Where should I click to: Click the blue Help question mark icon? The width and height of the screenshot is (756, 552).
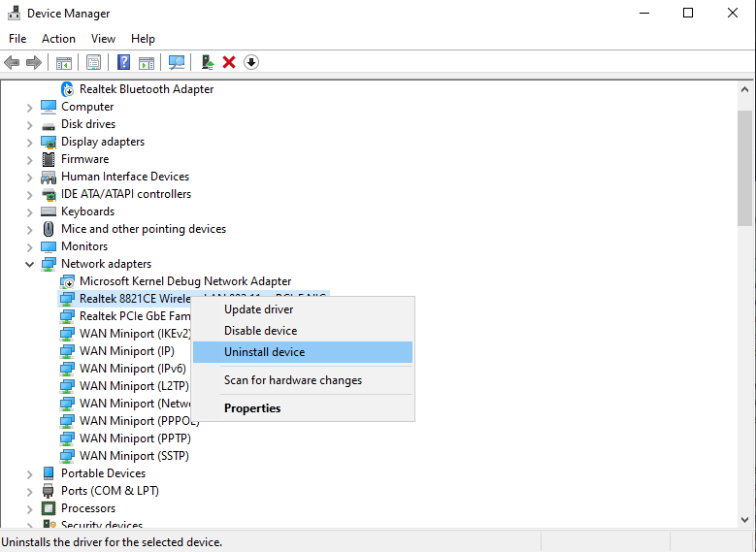123,62
